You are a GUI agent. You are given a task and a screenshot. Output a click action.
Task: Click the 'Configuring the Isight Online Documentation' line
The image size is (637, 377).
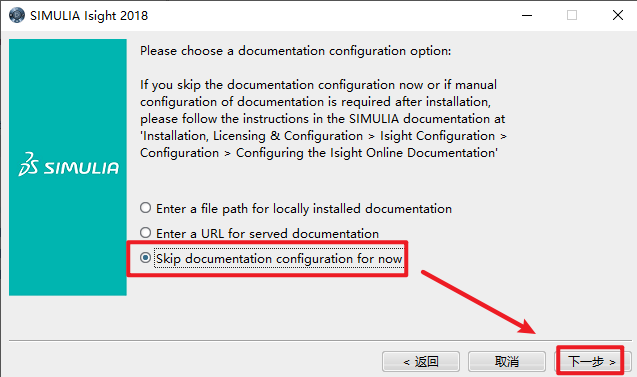click(367, 153)
